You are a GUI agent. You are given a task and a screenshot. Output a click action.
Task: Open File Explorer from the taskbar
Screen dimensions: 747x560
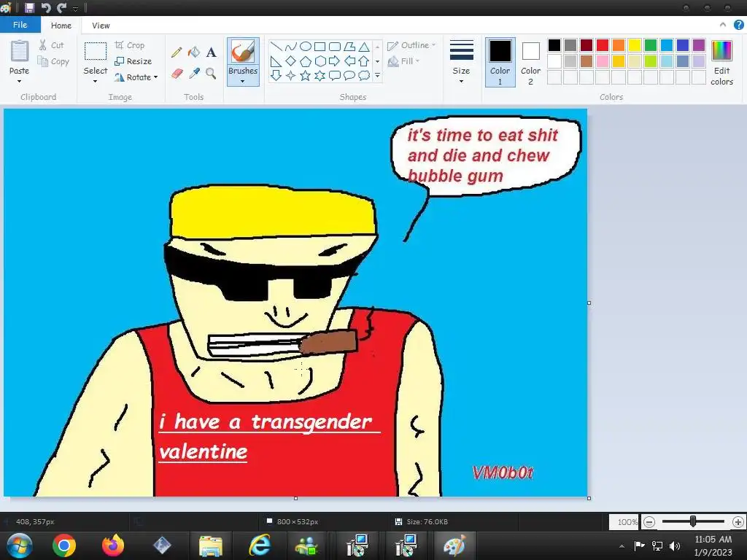tap(211, 546)
